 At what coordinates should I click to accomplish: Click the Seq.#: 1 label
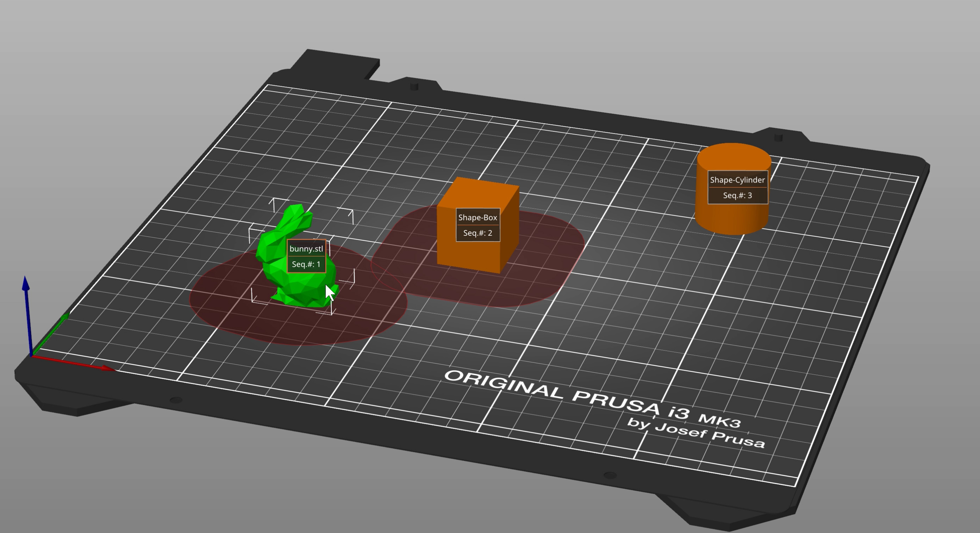point(306,264)
